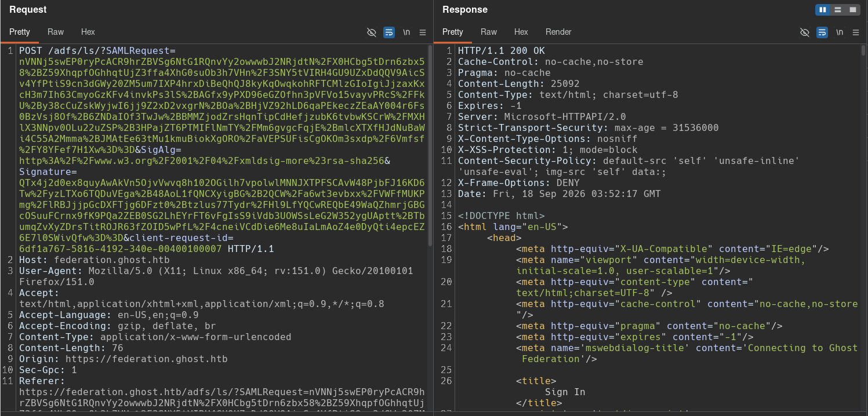The image size is (868, 416).
Task: Toggle word wrap in Request panel
Action: 389,32
